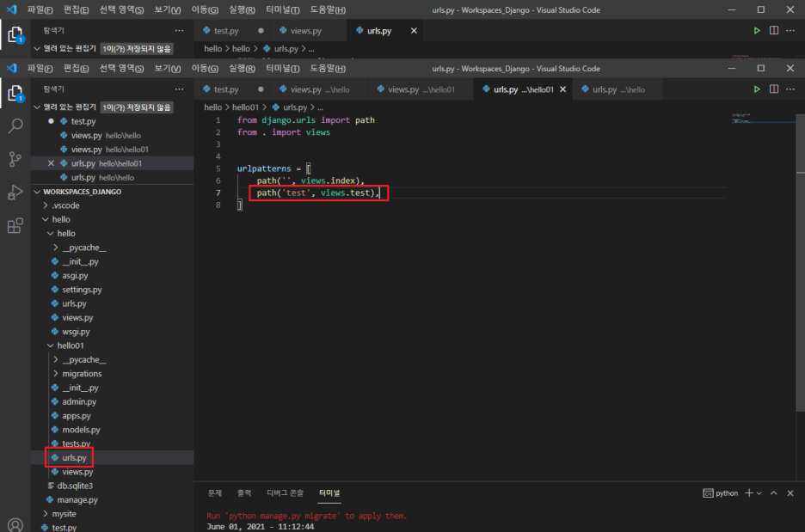
Task: Open 터미널(T) menu in front window
Action: point(283,68)
